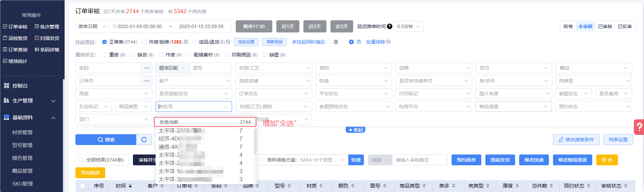Check the 作废/锁单 checkbox

[x=144, y=42]
